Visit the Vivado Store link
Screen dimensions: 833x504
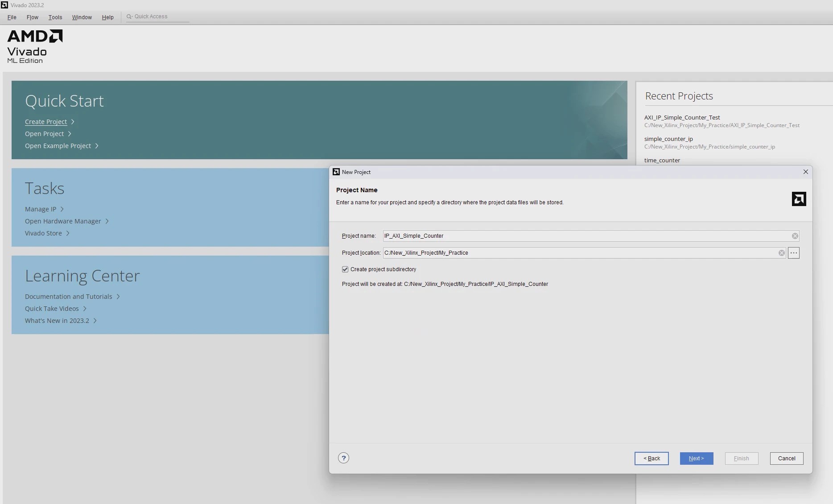pos(43,233)
